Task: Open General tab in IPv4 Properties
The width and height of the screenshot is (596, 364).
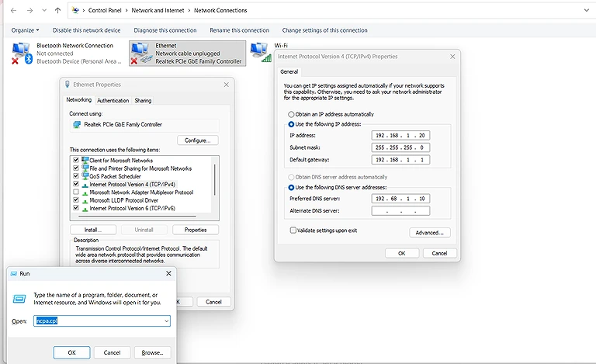Action: [289, 71]
